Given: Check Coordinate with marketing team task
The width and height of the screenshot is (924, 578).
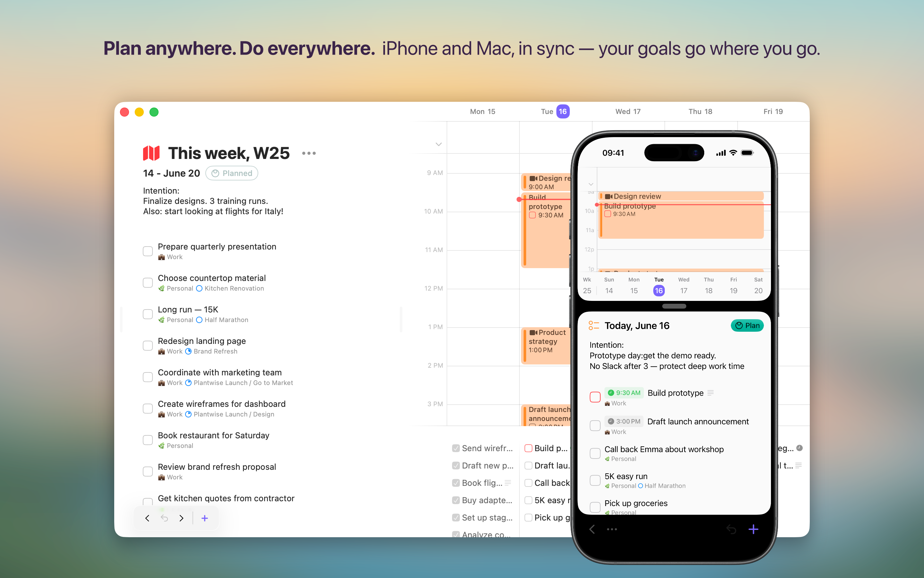Looking at the screenshot, I should tap(148, 377).
